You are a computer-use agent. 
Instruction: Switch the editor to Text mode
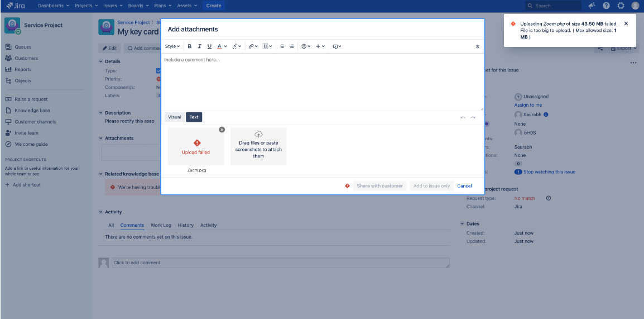tap(194, 117)
